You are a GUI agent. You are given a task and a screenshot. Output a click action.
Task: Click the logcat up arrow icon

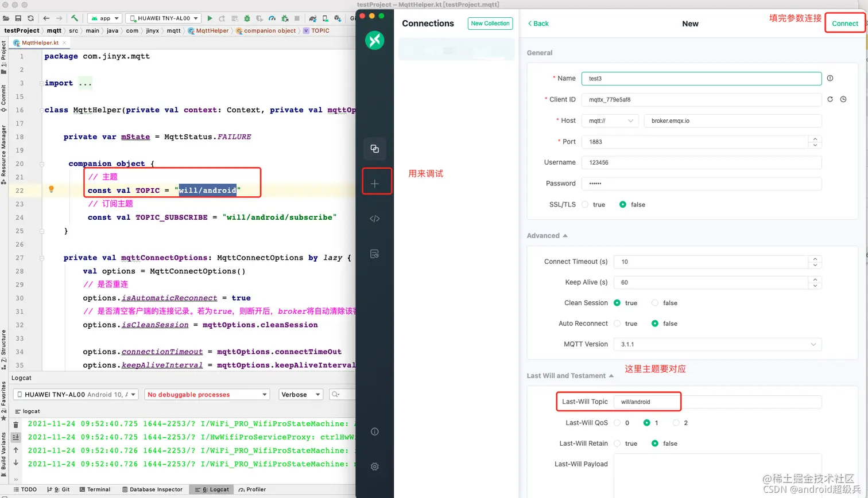(x=16, y=450)
